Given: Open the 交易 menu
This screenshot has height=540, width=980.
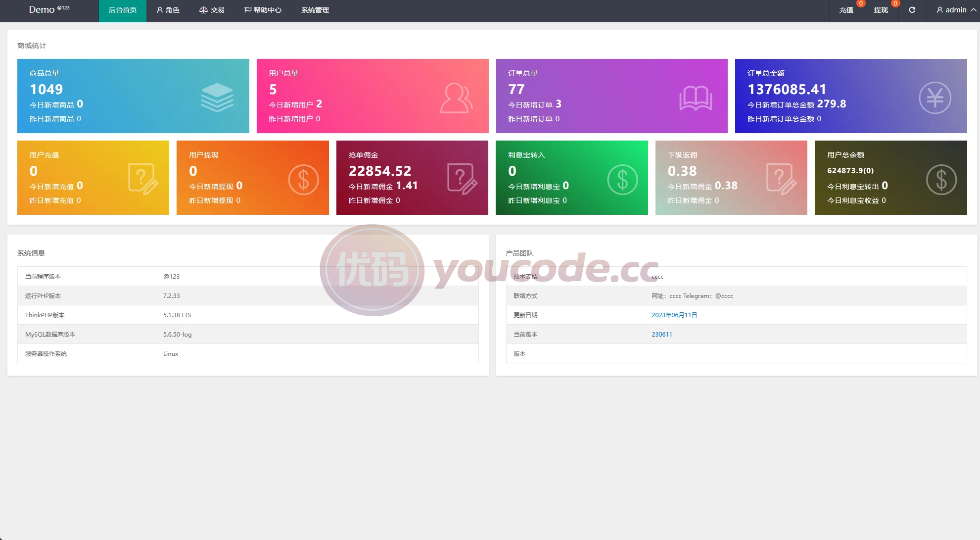Looking at the screenshot, I should [212, 10].
